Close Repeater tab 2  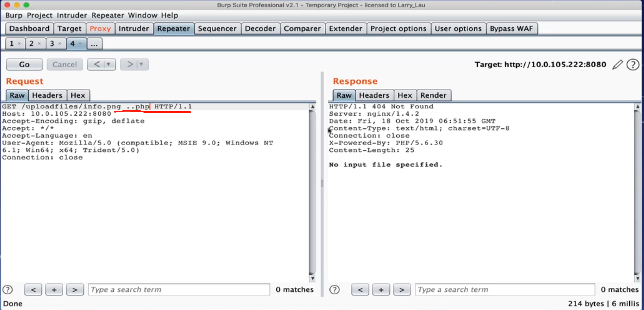[39, 44]
